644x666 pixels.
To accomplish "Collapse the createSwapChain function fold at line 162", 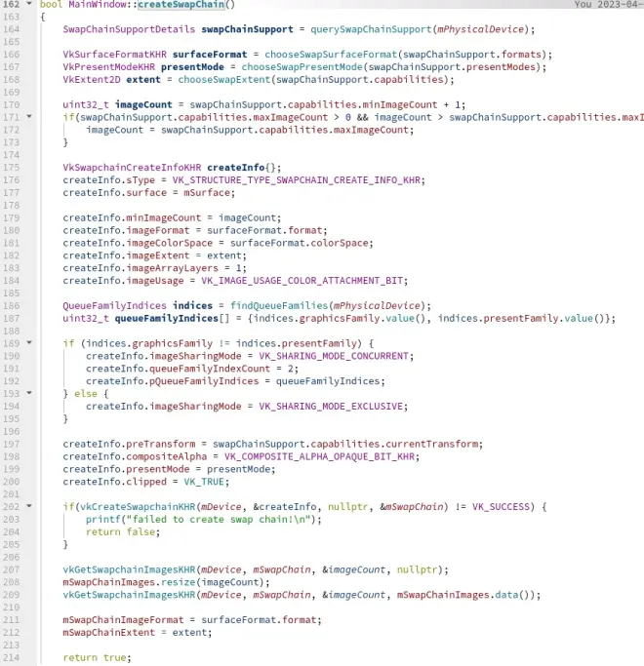I will (x=29, y=4).
